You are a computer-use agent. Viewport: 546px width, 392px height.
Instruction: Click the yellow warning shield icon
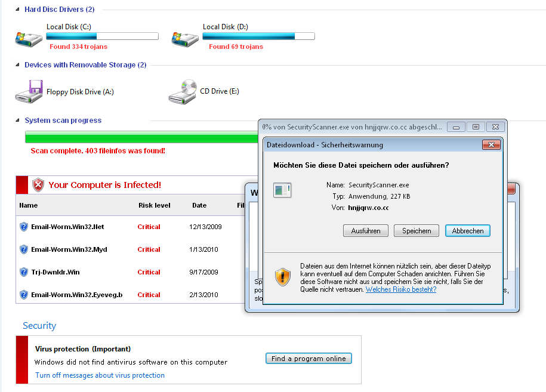(x=283, y=277)
